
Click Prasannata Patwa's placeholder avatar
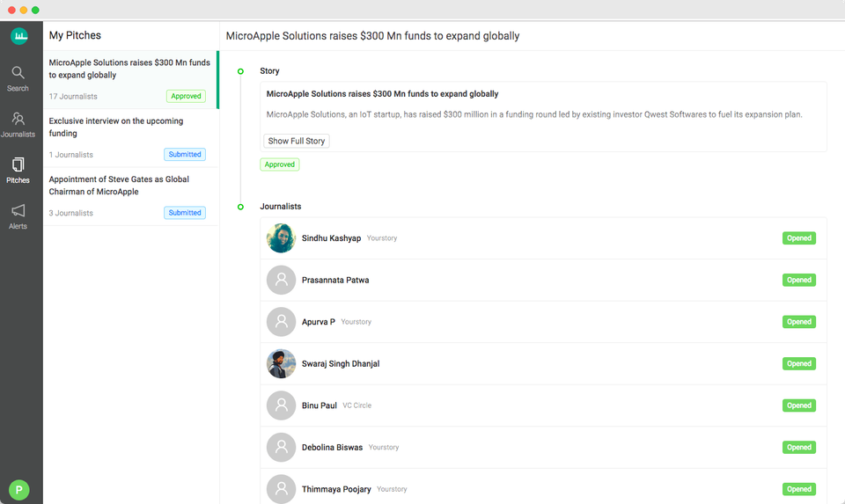281,280
